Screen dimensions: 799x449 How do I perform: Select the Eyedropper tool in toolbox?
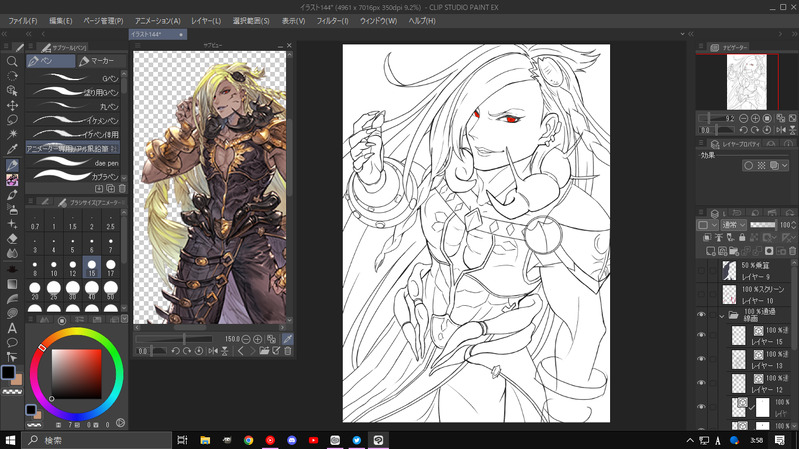[12, 149]
